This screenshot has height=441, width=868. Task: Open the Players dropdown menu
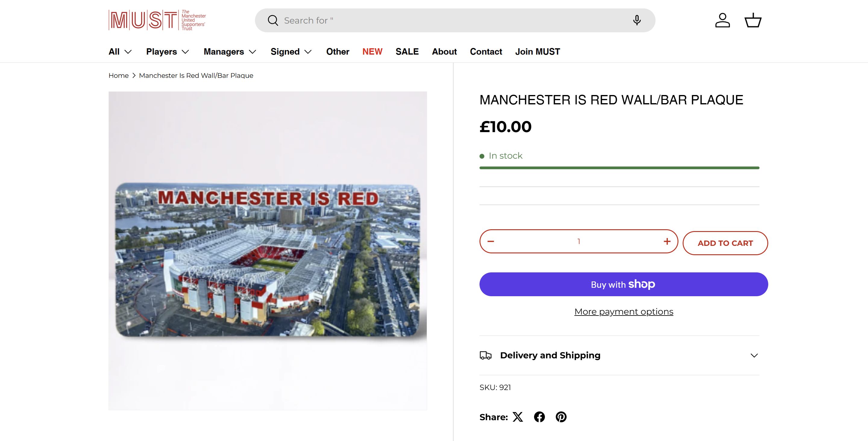pos(168,52)
